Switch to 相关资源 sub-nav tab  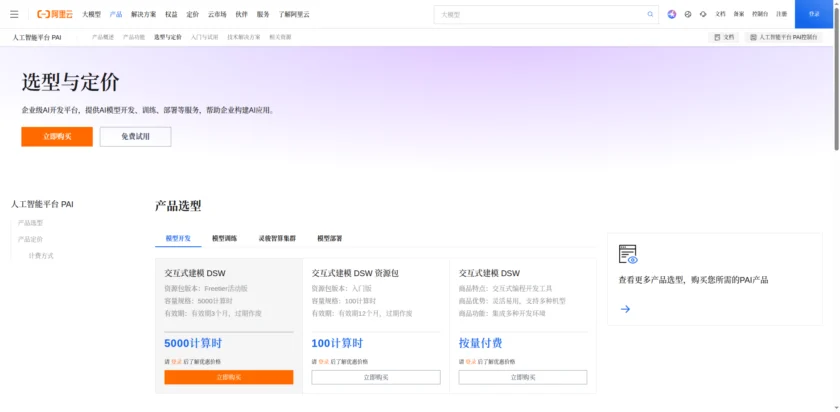pos(280,38)
